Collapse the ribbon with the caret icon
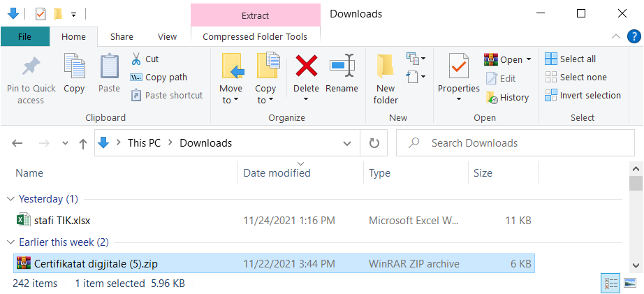 click(615, 36)
